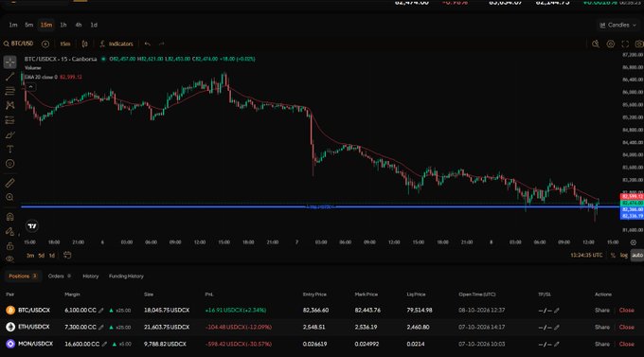Click the EMA 20 indicator legend
644x357 pixels.
(x=53, y=77)
